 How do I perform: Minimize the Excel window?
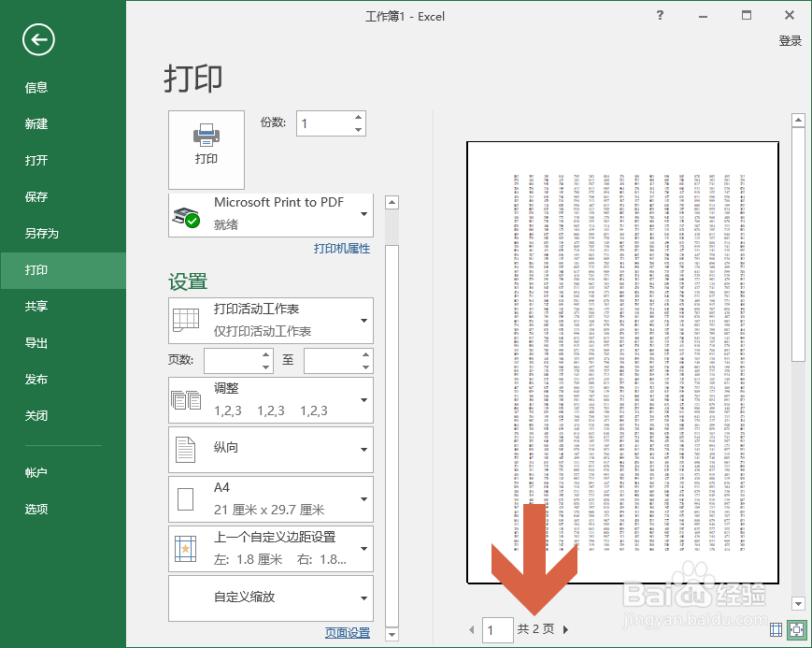[703, 16]
